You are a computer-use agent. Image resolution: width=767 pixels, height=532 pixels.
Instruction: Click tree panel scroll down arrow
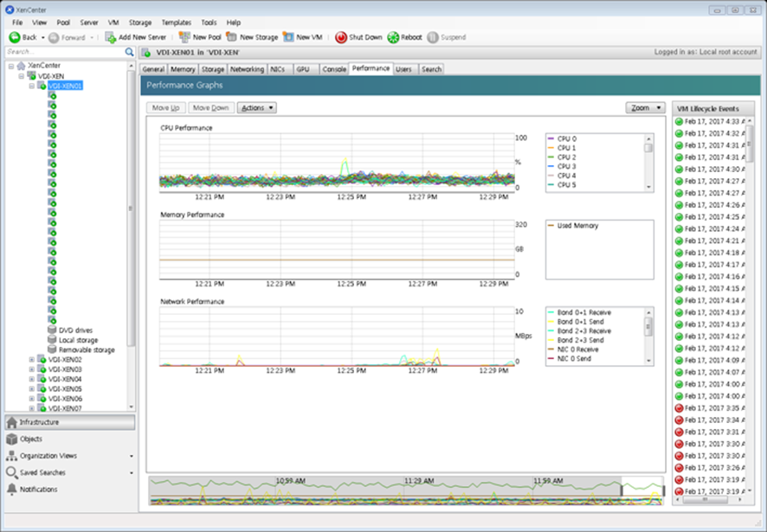click(x=131, y=407)
